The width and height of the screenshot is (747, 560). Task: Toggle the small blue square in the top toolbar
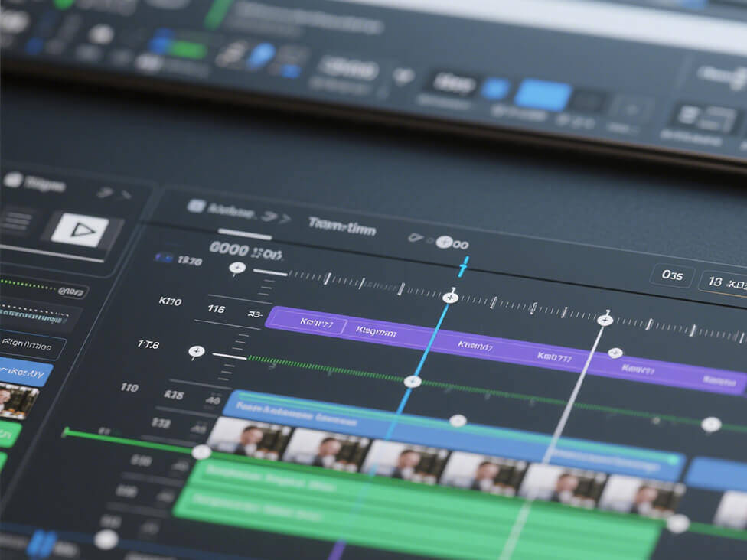494,89
